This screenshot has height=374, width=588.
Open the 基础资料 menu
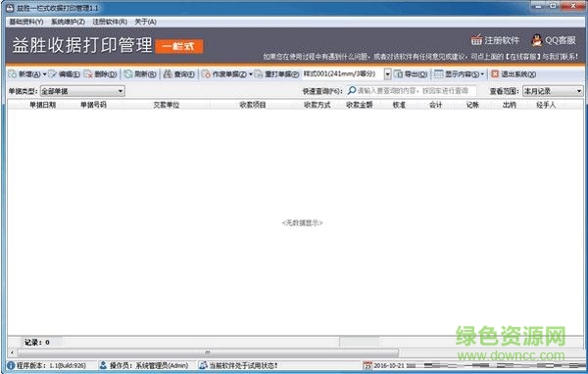tap(26, 22)
